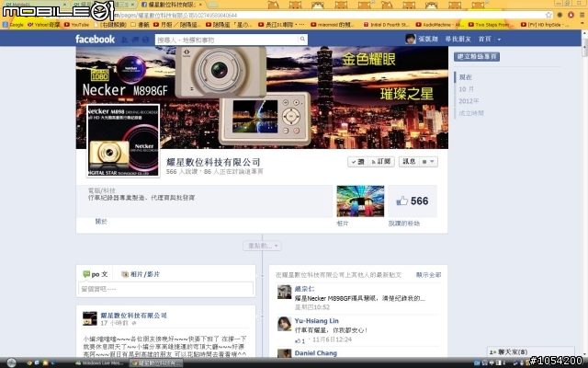Jump to 10 月 in the timeline navigator
The width and height of the screenshot is (588, 368).
coord(466,89)
